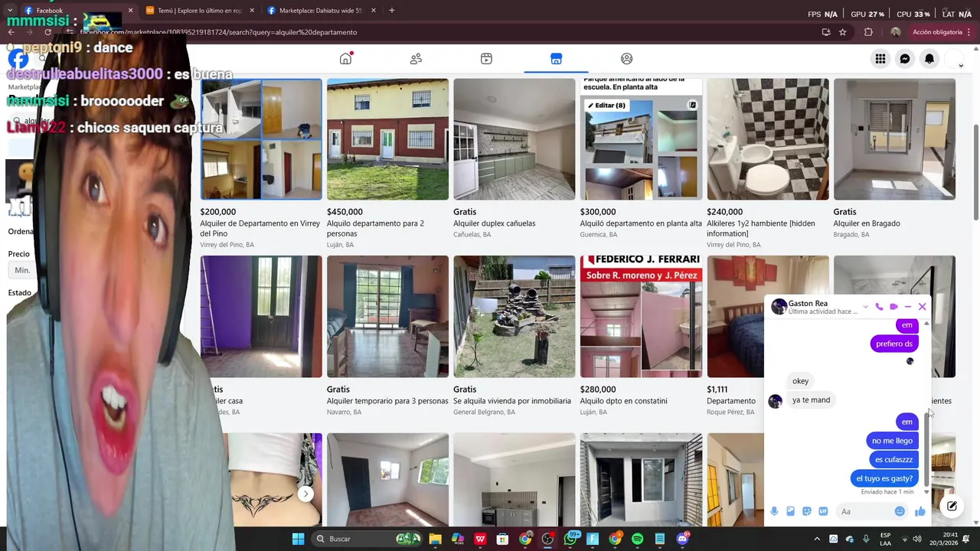980x551 pixels.
Task: Open the account dropdown arrow under the profile picture
Action: 961,66
